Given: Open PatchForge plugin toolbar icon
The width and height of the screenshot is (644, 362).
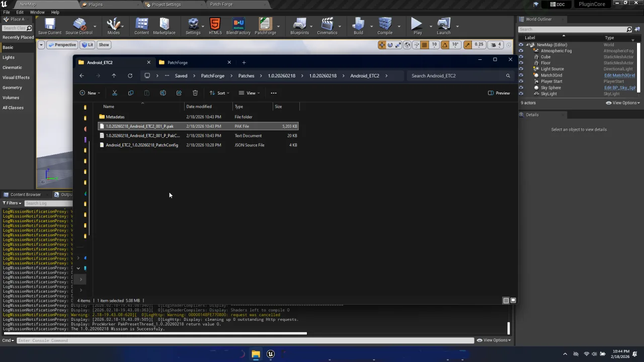Looking at the screenshot, I should (265, 26).
